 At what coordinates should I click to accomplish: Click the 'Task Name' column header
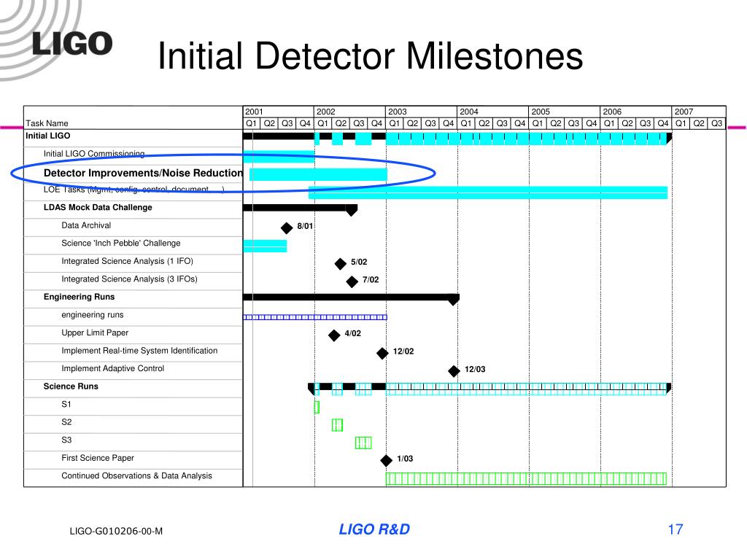[47, 123]
